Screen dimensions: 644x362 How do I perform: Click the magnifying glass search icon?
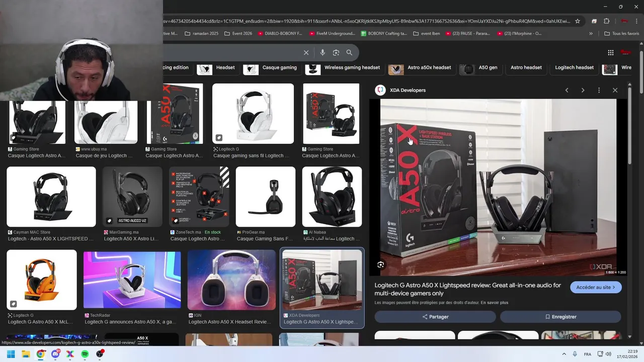(x=349, y=52)
